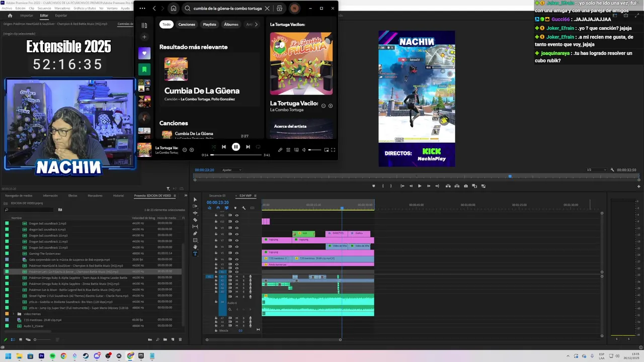Filter Spotify results by Playlists
This screenshot has height=362, width=644.
tap(209, 24)
